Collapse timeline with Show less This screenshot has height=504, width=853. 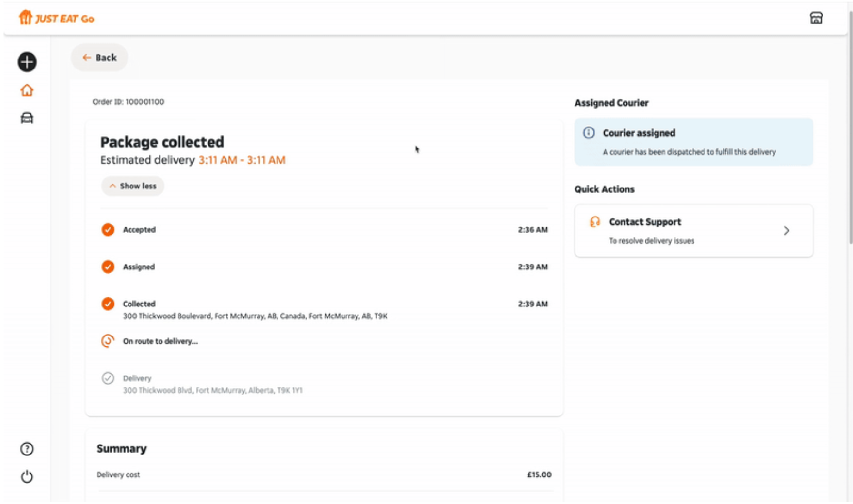pyautogui.click(x=133, y=186)
